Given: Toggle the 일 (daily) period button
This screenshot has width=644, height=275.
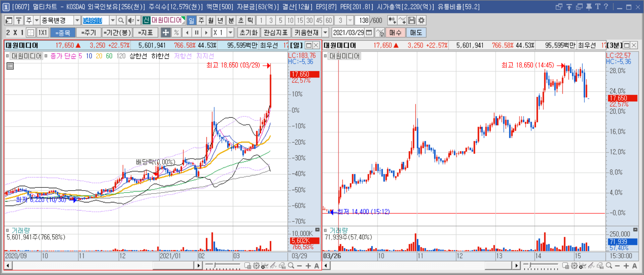Looking at the screenshot, I should point(191,20).
